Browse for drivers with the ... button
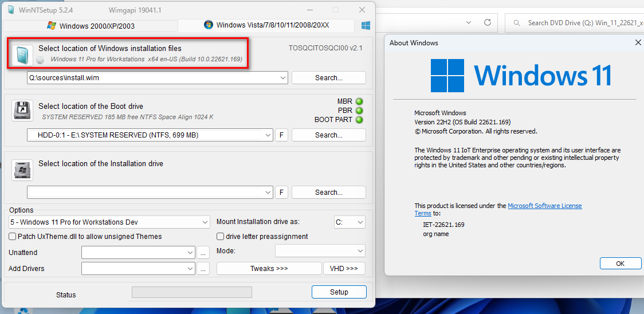This screenshot has width=644, height=314. click(203, 268)
